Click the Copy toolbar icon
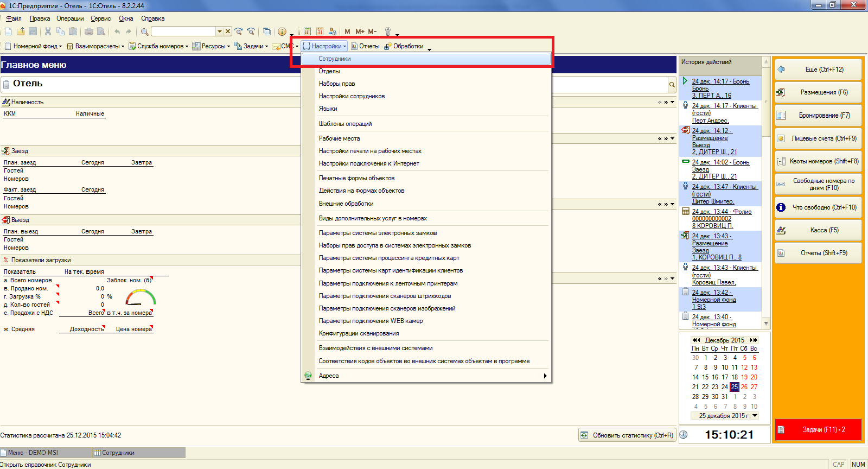Viewport: 868px width, 469px height. point(60,31)
